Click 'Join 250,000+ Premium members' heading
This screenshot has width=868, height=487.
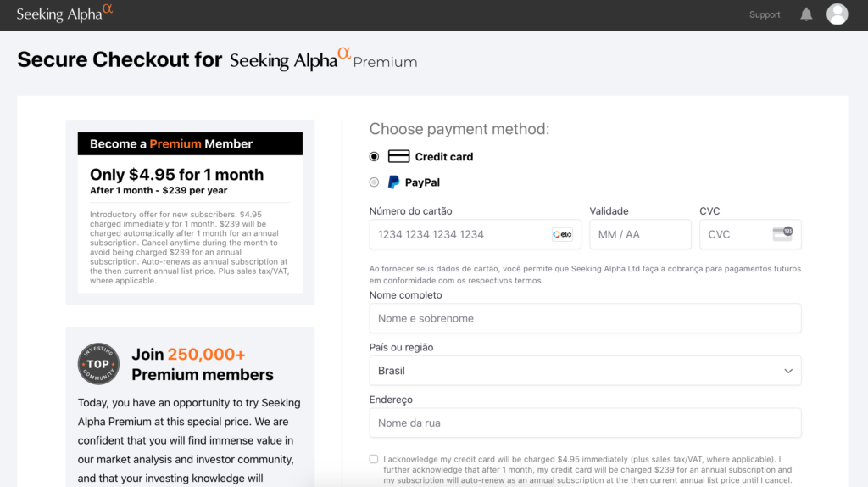pos(203,365)
